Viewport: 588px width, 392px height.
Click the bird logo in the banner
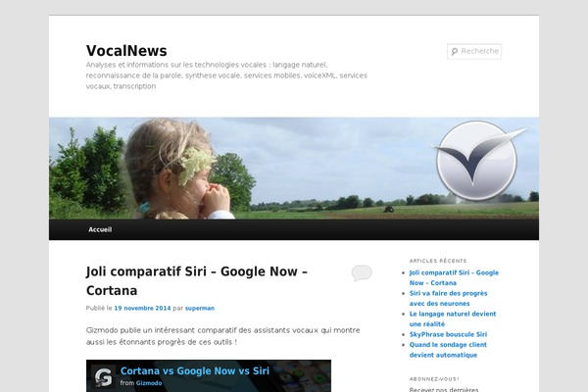pos(477,161)
